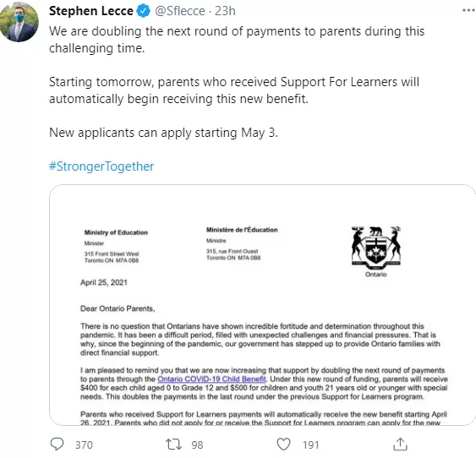Viewport: 476px width, 458px height.
Task: Click the tweet text about doubling payments
Action: coord(237,40)
